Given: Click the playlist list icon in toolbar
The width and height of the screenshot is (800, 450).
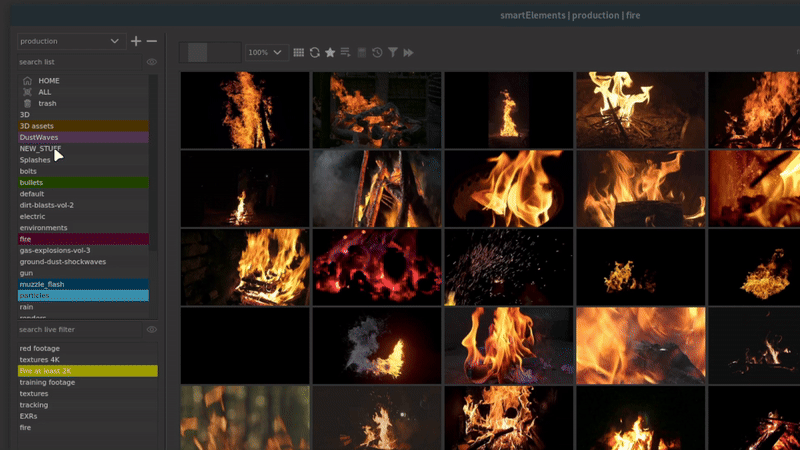Looking at the screenshot, I should 345,53.
